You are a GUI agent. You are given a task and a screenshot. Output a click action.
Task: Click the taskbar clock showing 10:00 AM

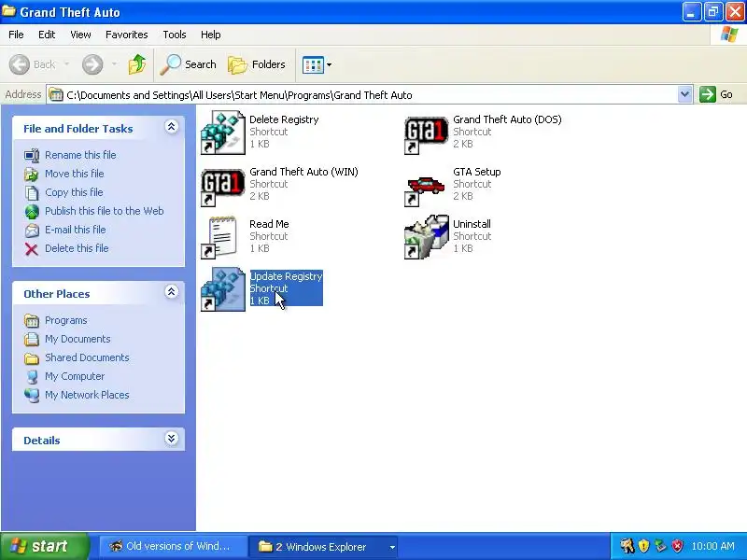coord(712,546)
